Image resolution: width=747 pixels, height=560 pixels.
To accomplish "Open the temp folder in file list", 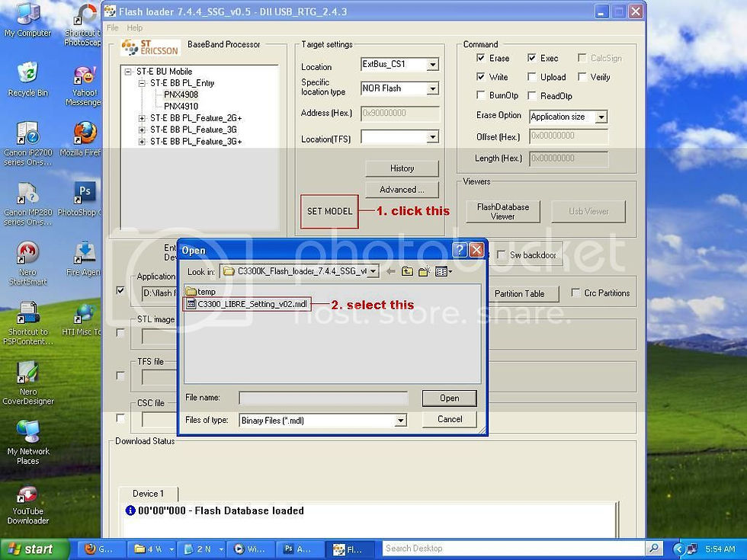I will (x=200, y=291).
